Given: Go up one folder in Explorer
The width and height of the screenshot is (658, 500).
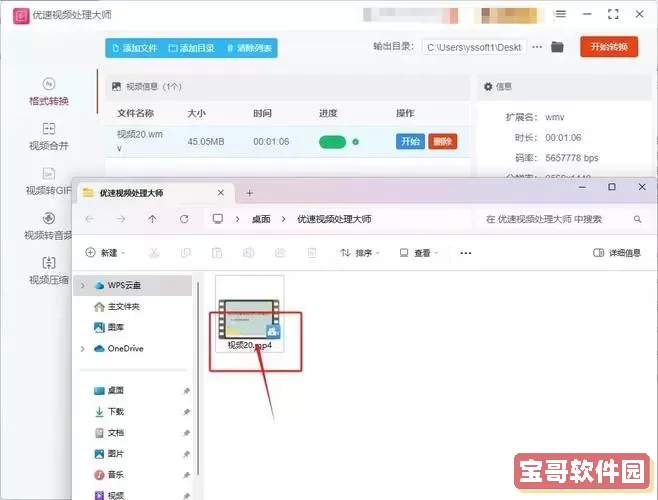Looking at the screenshot, I should point(152,219).
